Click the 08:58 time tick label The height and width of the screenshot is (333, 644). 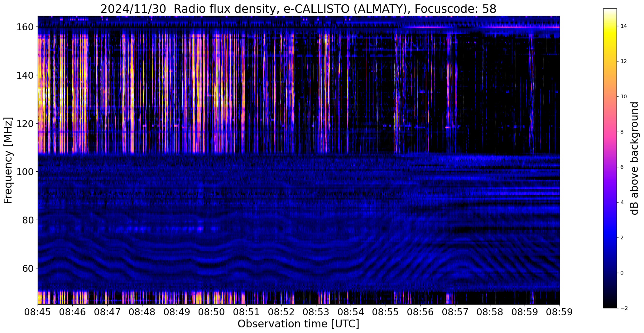[x=490, y=312]
